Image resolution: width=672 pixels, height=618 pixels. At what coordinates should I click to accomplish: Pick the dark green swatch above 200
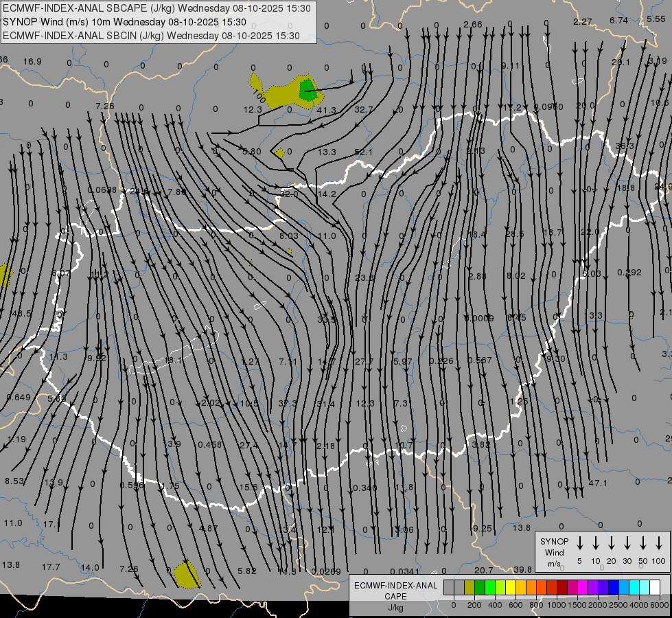[480, 588]
